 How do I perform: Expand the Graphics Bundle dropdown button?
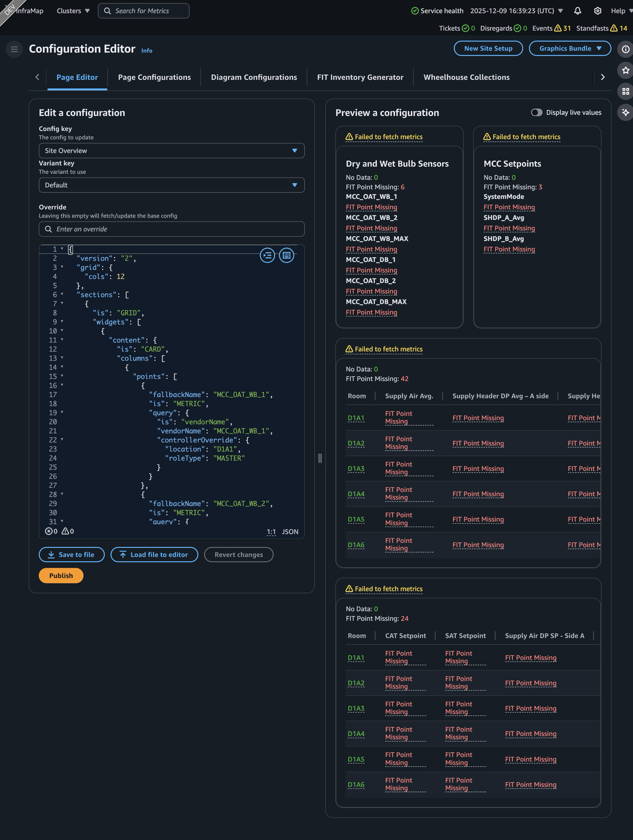(x=570, y=48)
